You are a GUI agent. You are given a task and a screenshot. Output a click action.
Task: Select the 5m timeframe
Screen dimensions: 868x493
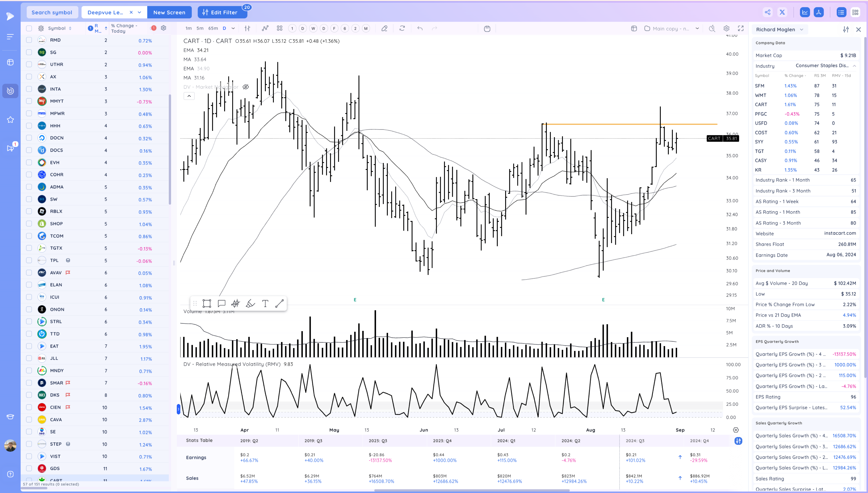pyautogui.click(x=200, y=28)
